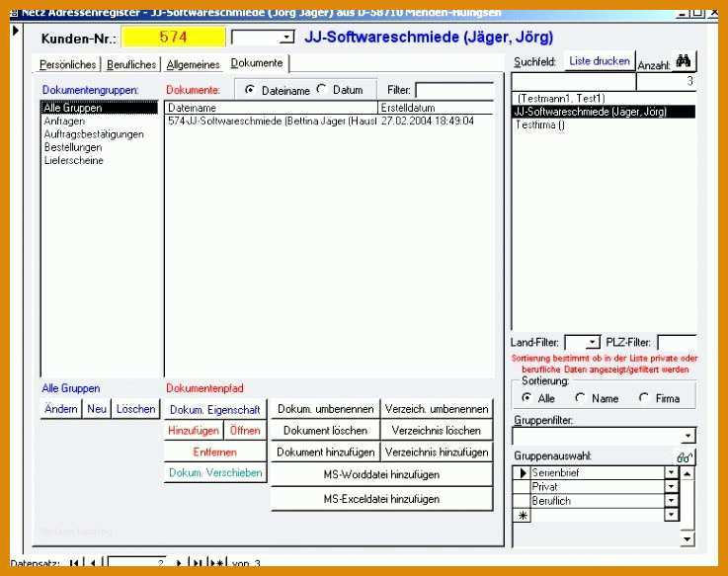Open Dokum. Eigenschaft button

[x=215, y=410]
